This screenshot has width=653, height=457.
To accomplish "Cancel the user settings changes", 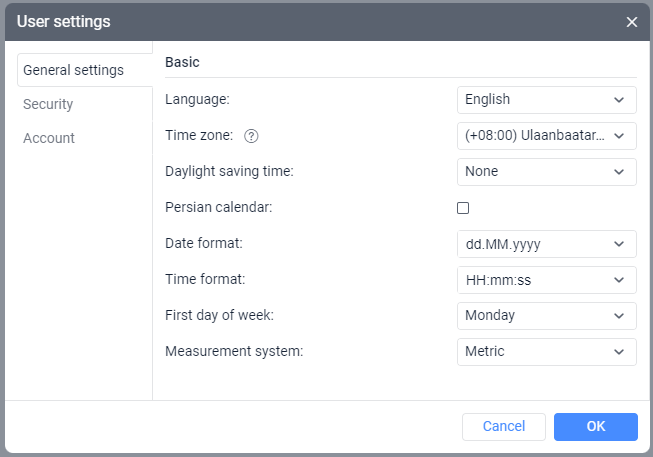I will coord(504,427).
